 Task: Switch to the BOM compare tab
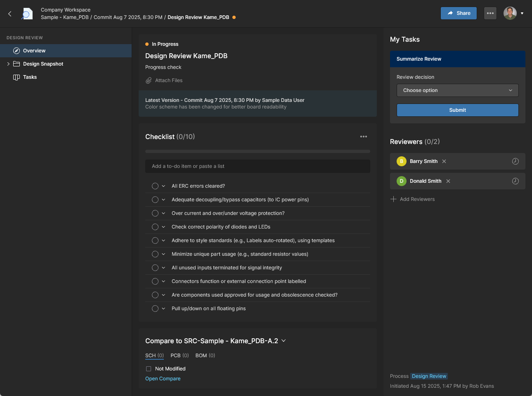[205, 356]
